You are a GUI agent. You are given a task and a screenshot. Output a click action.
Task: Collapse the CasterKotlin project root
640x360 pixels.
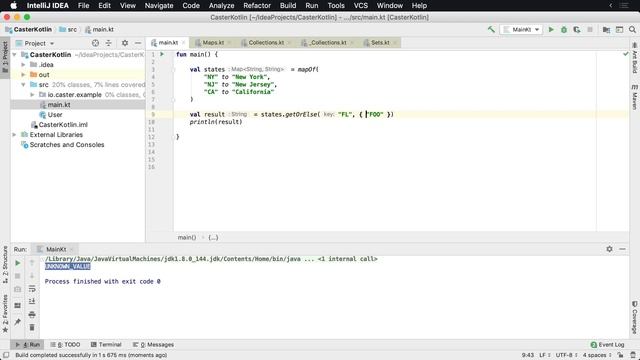(x=15, y=55)
